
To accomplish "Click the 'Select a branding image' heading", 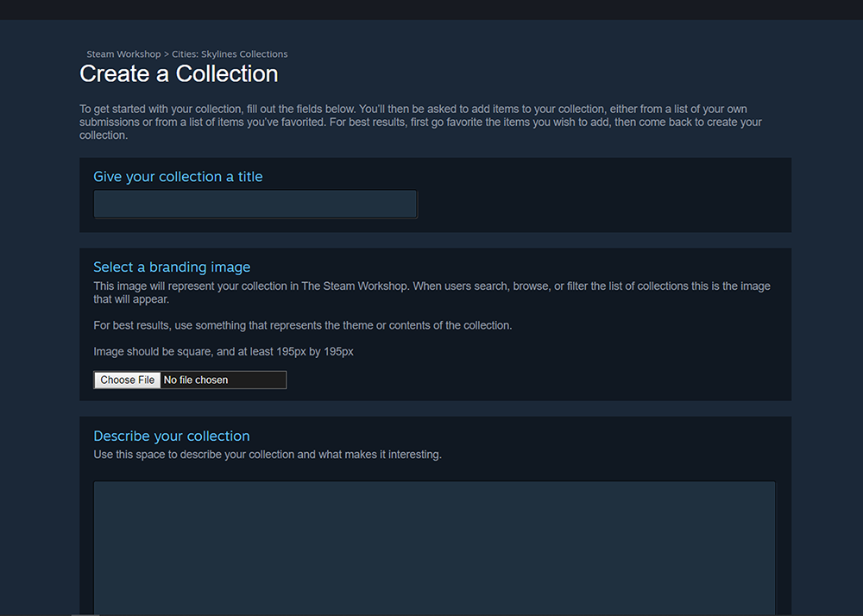I will tap(172, 267).
